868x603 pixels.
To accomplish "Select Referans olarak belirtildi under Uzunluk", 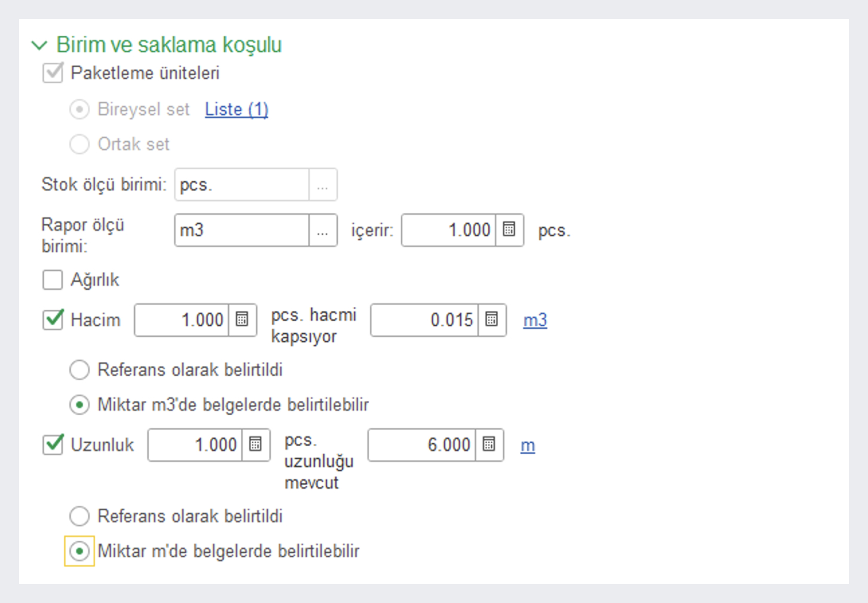I will [80, 516].
